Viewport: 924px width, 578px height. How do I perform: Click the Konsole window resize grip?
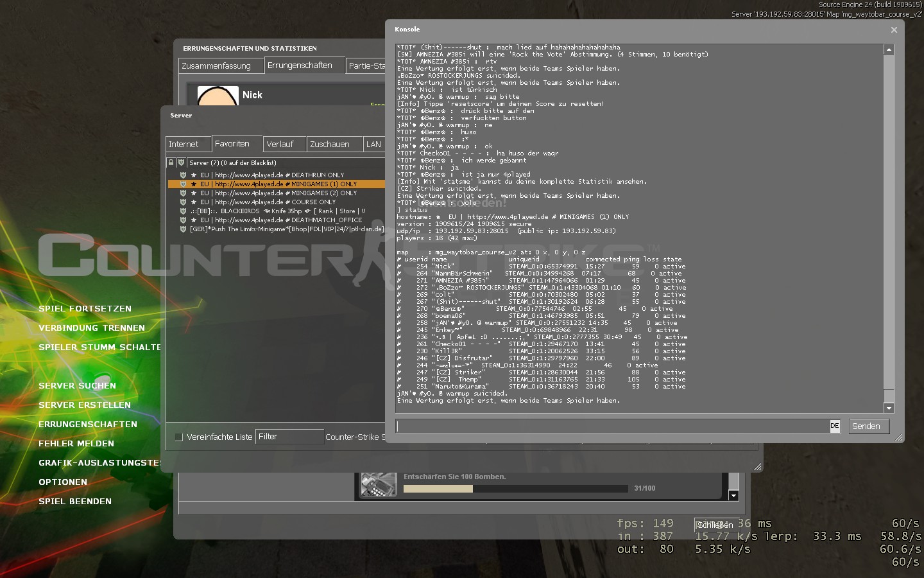[899, 437]
